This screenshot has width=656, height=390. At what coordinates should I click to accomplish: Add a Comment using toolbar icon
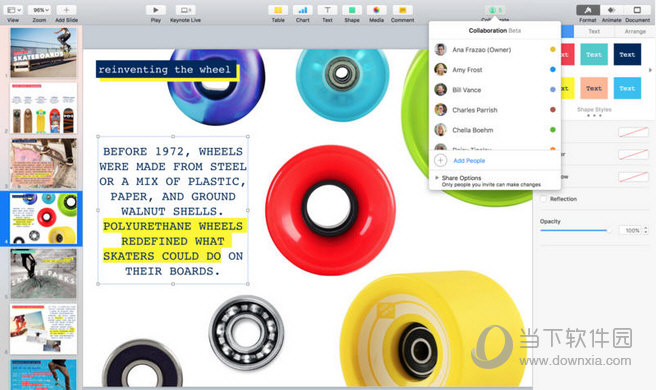[x=402, y=10]
